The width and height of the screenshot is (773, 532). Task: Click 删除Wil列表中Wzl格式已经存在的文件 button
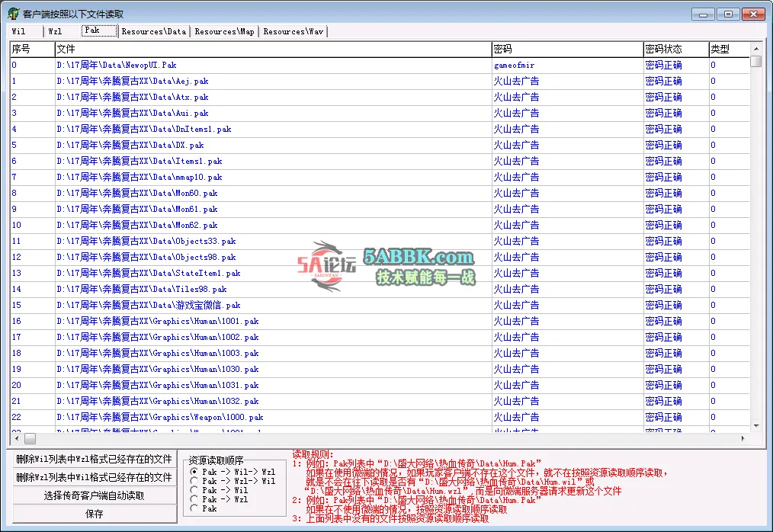(x=95, y=460)
